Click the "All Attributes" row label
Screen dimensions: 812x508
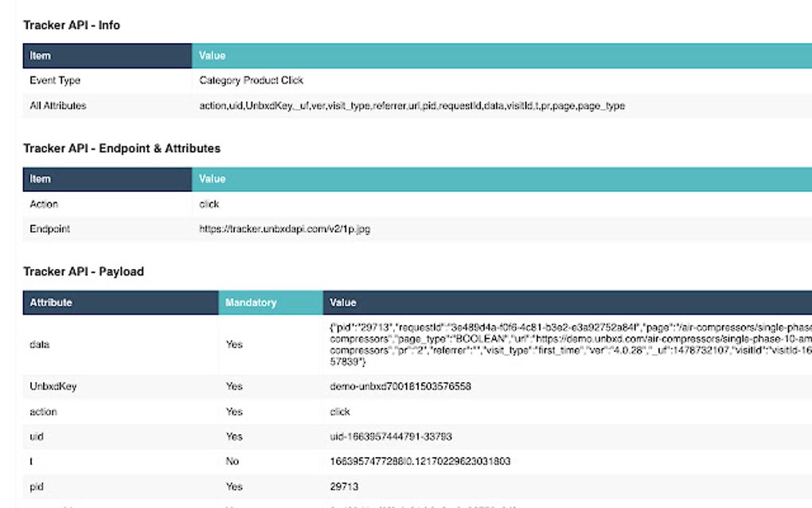(58, 105)
